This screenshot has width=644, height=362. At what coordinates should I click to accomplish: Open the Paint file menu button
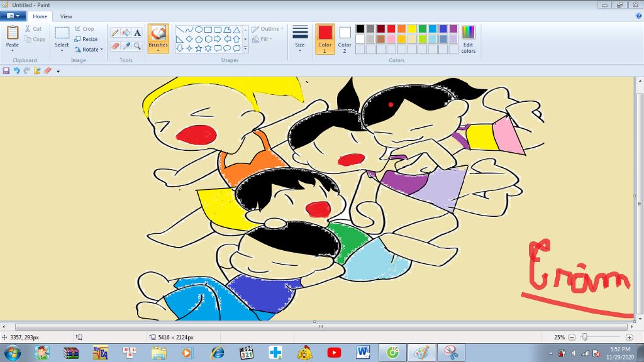(x=13, y=16)
